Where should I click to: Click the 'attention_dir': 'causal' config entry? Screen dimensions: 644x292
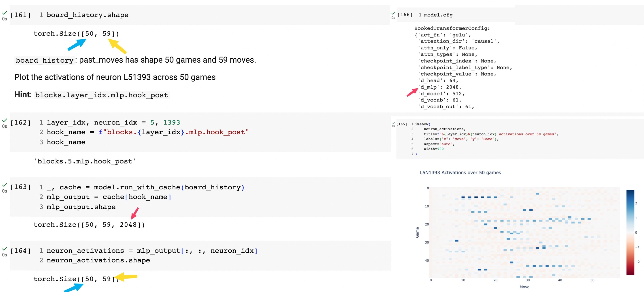click(458, 41)
